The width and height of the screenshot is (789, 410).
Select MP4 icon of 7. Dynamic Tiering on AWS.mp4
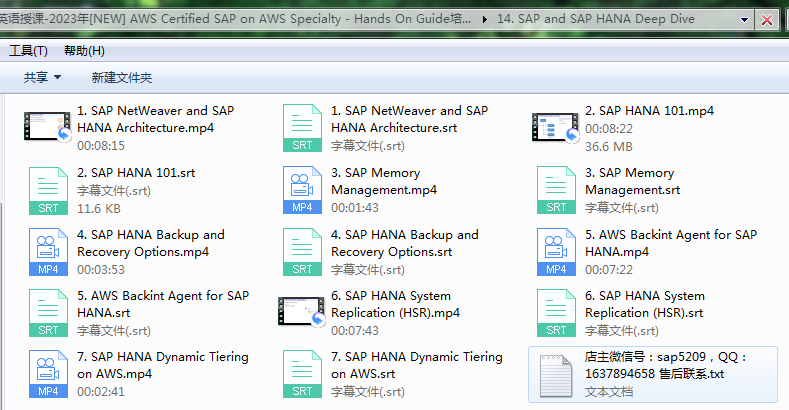click(x=48, y=374)
